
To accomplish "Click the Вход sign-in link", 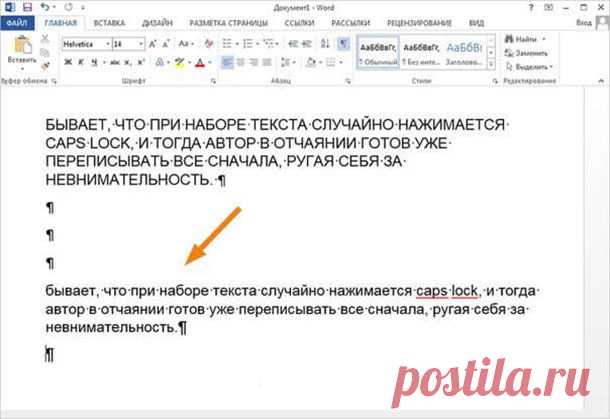I will pyautogui.click(x=584, y=23).
